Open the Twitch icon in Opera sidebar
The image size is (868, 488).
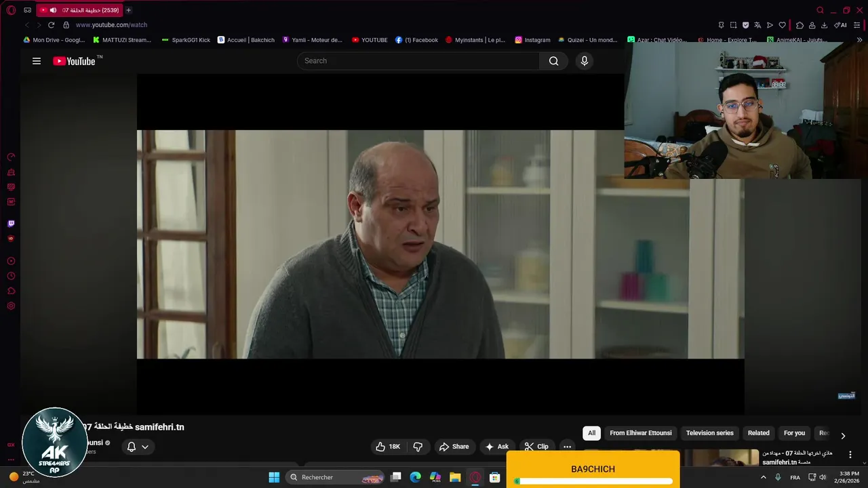[11, 224]
